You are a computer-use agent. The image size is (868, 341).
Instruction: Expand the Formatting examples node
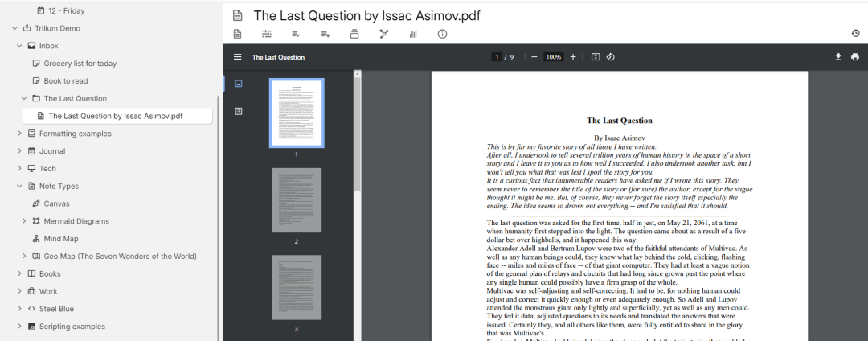19,134
